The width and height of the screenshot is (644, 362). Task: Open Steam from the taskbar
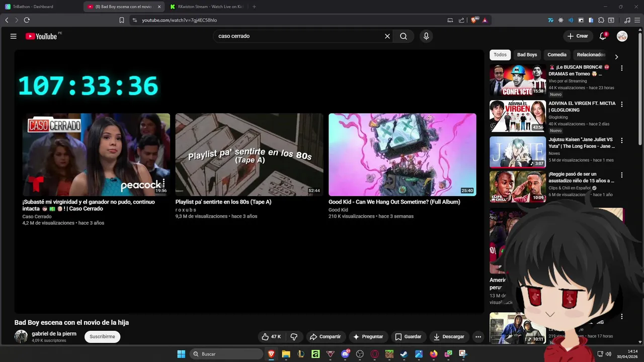(x=404, y=354)
